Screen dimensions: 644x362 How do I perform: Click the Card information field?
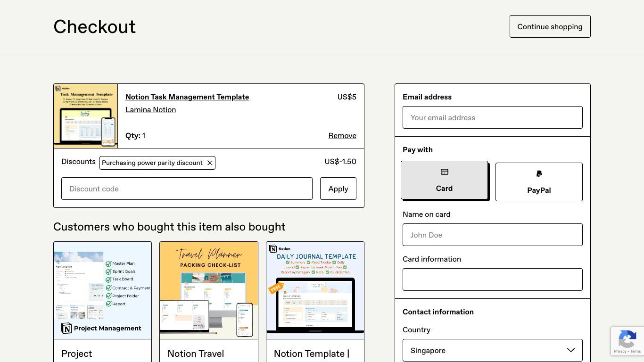[x=493, y=280]
